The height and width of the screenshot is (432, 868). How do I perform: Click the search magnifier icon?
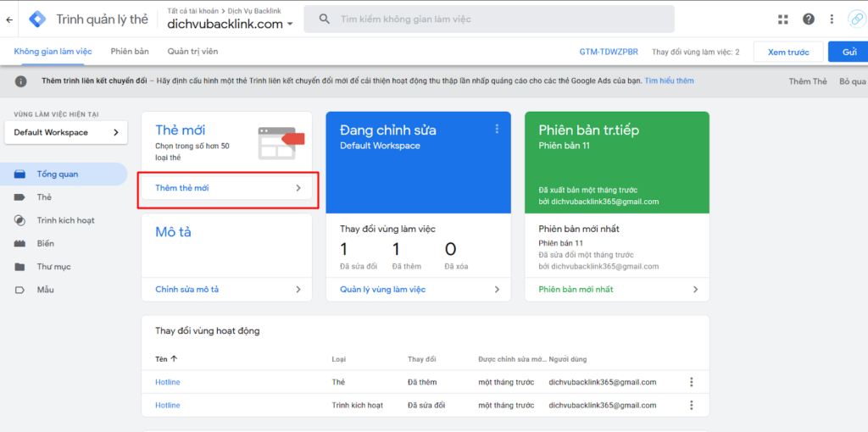tap(325, 19)
